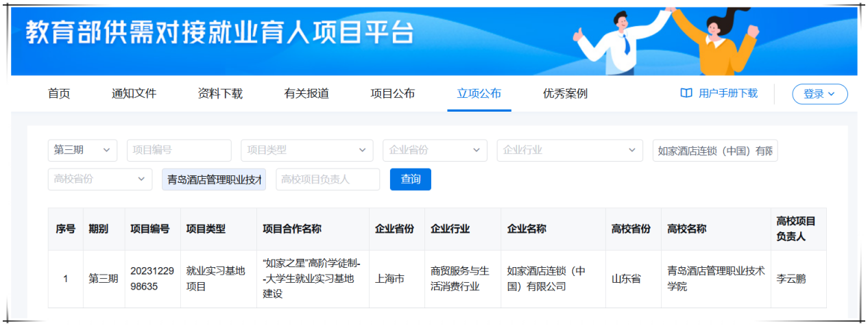Click the 青岛酒店管理职业技术 school name field
Screen dimensions: 868x326
214,179
